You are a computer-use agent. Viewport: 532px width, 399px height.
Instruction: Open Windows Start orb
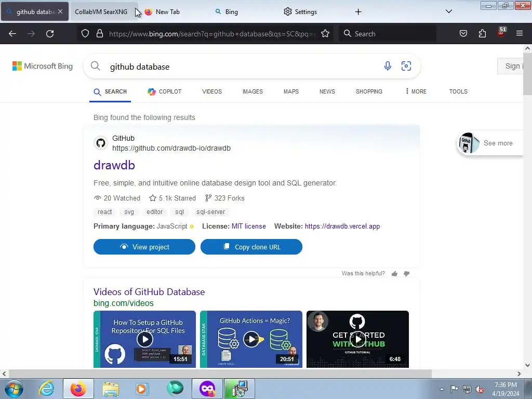(x=14, y=389)
